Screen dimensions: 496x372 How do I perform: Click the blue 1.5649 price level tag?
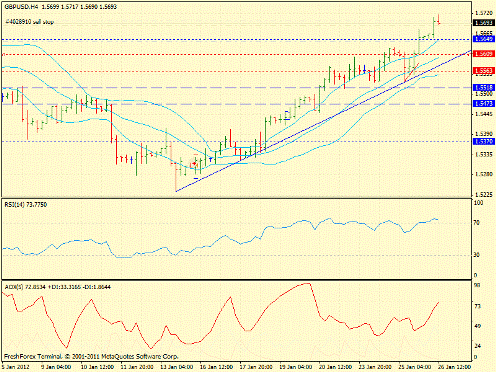click(484, 39)
